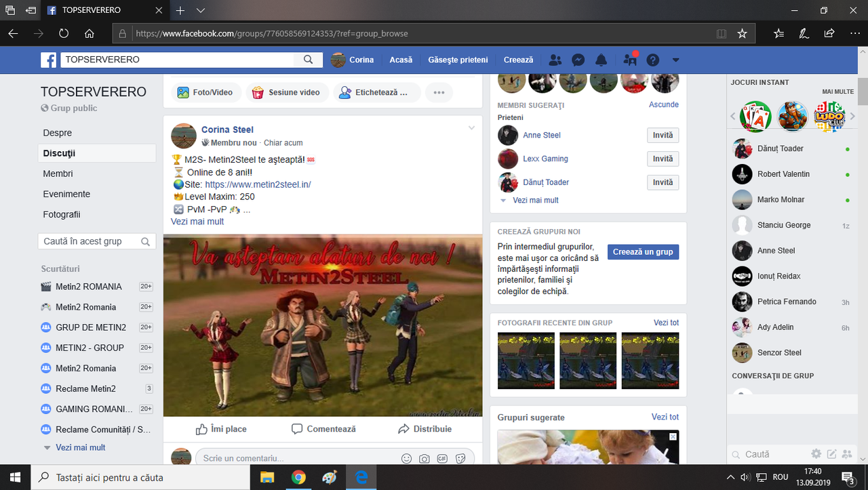
Task: Open the first recent group photo thumbnail
Action: [526, 361]
